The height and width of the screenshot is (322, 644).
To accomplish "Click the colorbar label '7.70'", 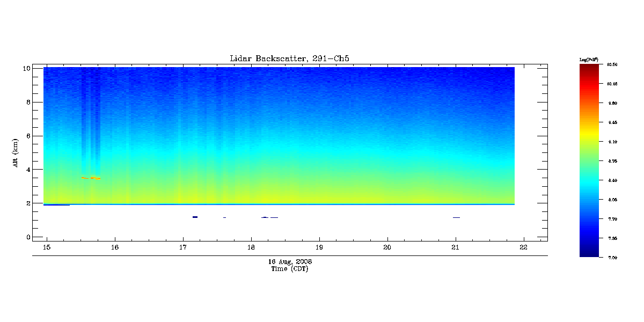I will click(612, 219).
